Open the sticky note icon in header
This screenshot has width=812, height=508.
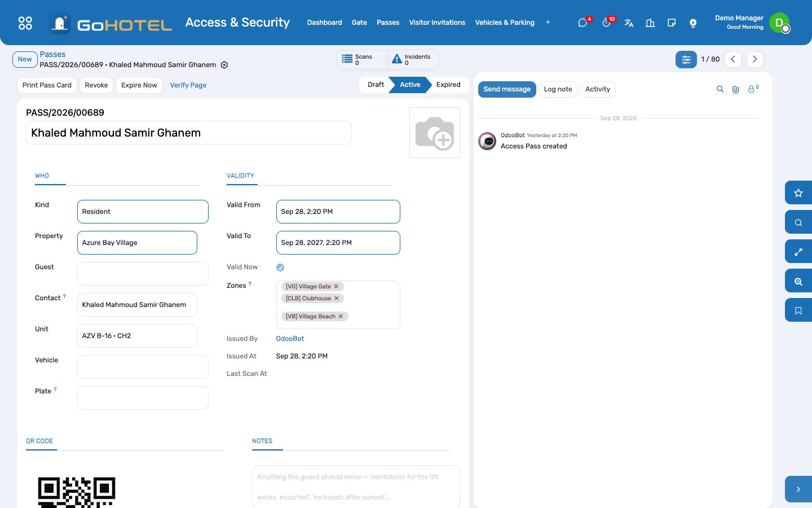coord(672,23)
